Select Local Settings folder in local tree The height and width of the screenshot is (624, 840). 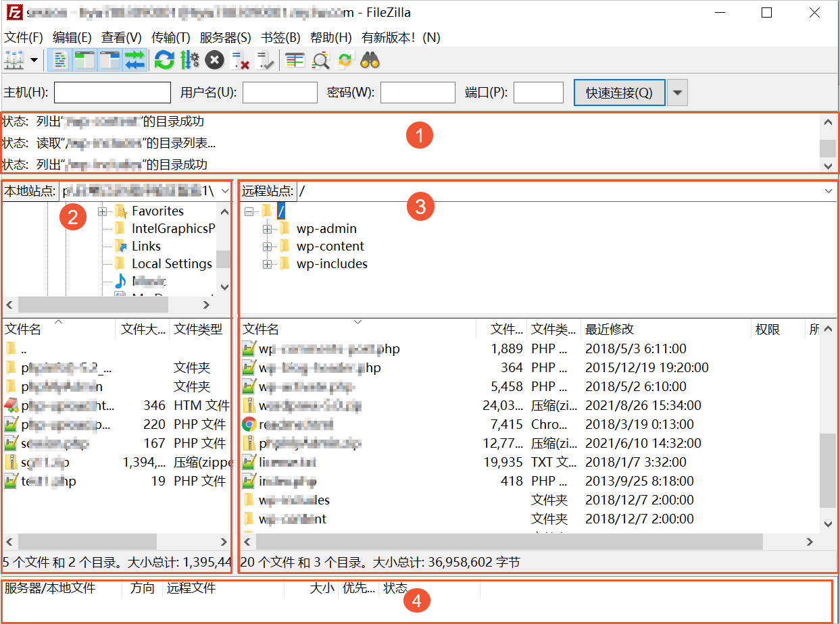(x=172, y=264)
